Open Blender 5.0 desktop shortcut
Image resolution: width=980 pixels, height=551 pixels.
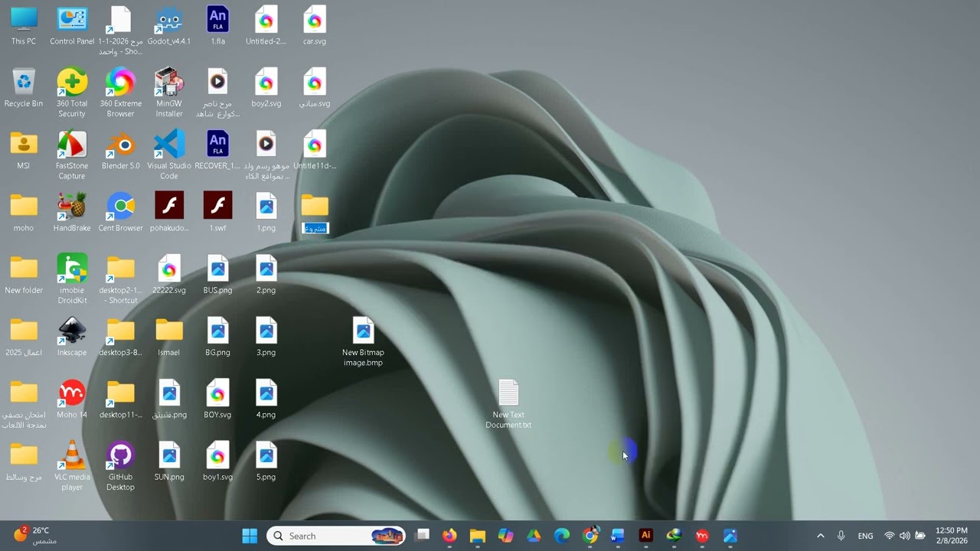point(120,145)
